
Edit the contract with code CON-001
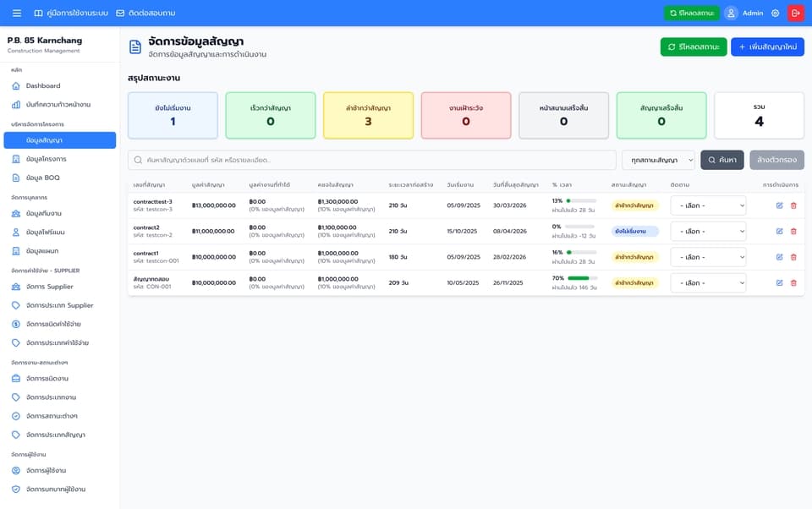coord(779,282)
